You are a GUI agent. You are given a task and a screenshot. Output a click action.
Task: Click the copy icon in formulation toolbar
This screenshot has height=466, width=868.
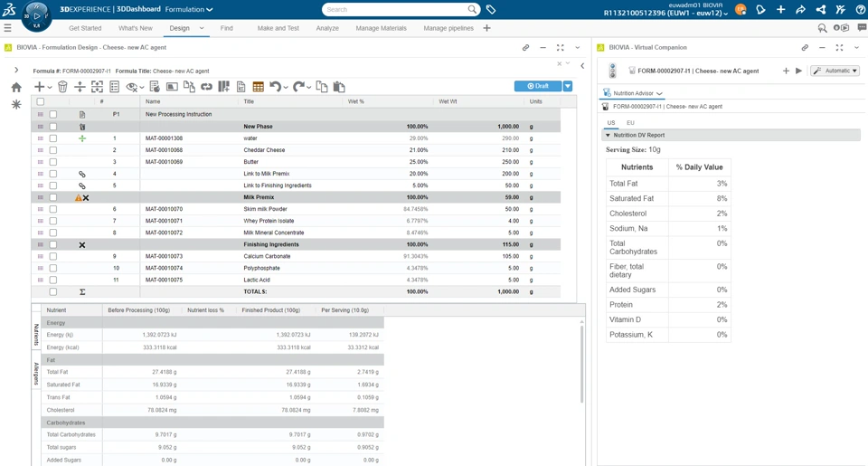pos(322,87)
